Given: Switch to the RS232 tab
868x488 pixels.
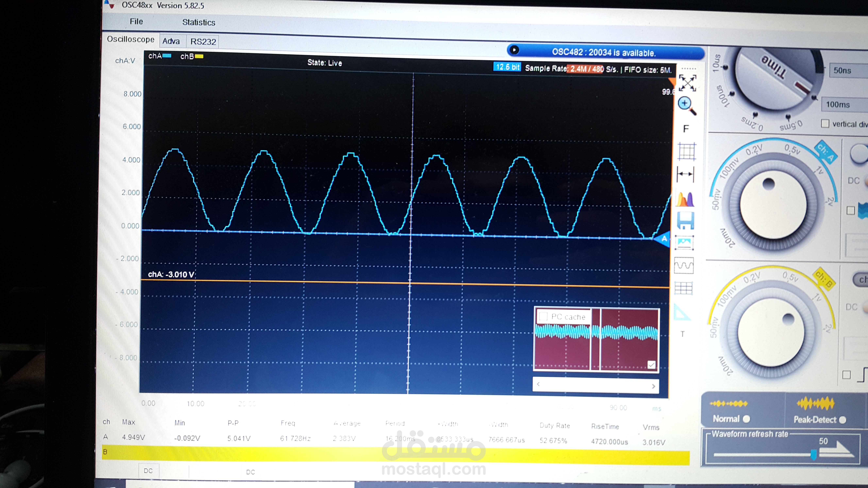Looking at the screenshot, I should tap(203, 42).
